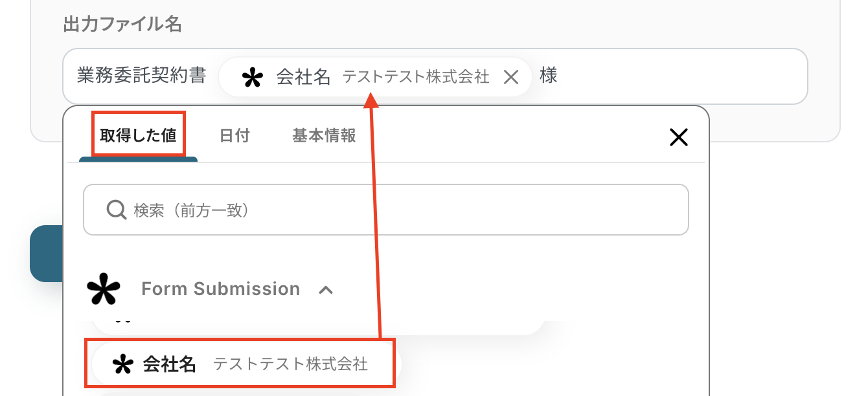Close the value picker panel
The width and height of the screenshot is (868, 396).
click(x=678, y=137)
